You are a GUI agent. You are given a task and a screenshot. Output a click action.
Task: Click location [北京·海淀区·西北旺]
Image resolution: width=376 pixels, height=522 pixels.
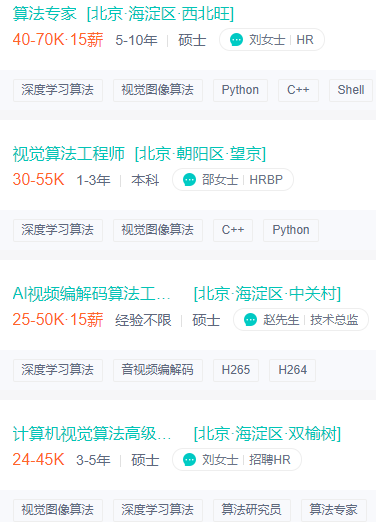(x=160, y=14)
